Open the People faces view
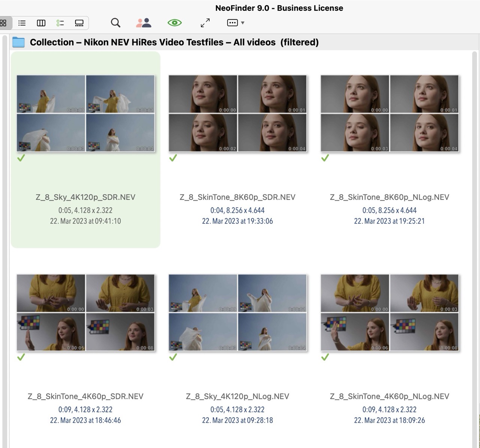 point(144,23)
